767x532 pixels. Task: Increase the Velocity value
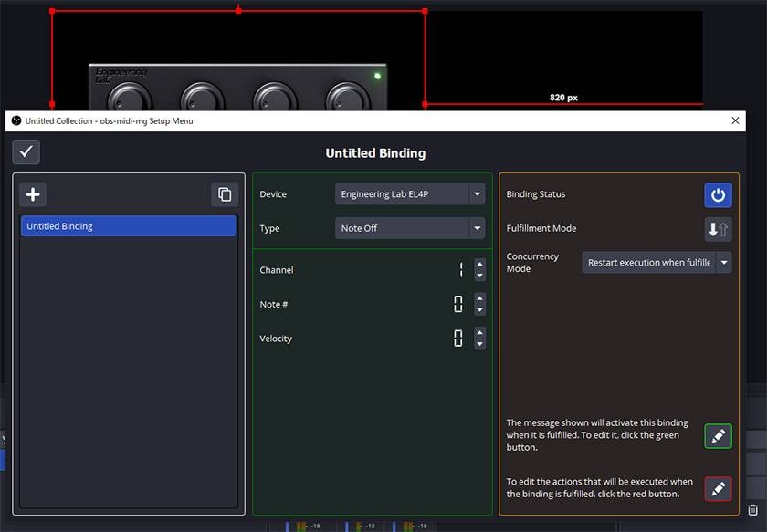[480, 333]
